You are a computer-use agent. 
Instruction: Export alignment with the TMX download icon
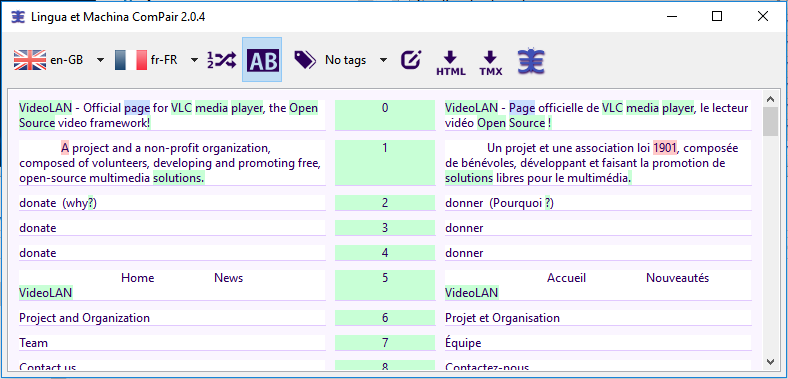(x=490, y=63)
